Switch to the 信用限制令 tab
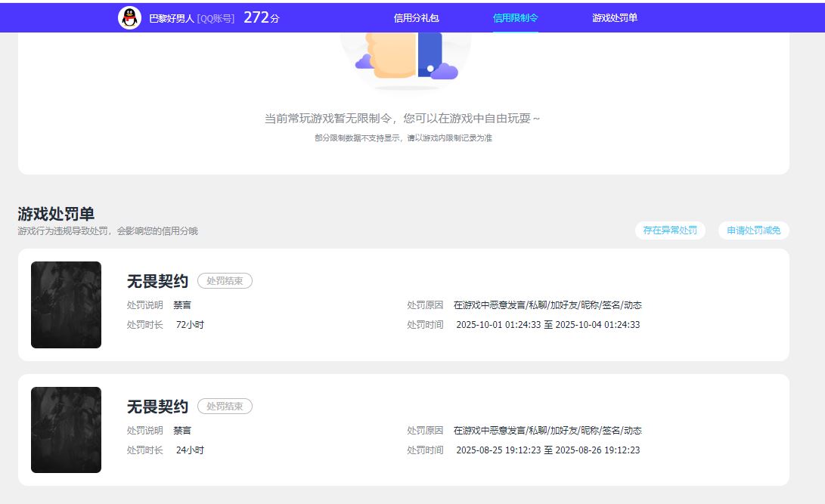Screen dimensions: 825x504 pyautogui.click(x=515, y=18)
